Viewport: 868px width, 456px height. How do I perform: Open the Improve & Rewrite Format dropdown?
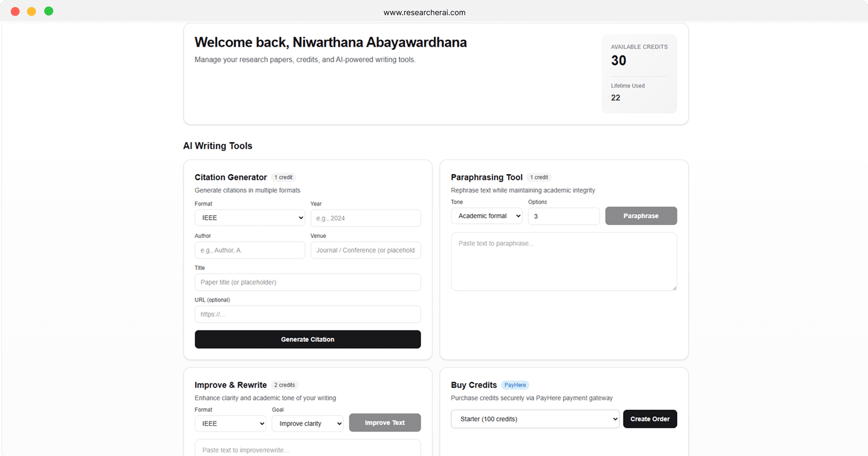click(x=230, y=423)
